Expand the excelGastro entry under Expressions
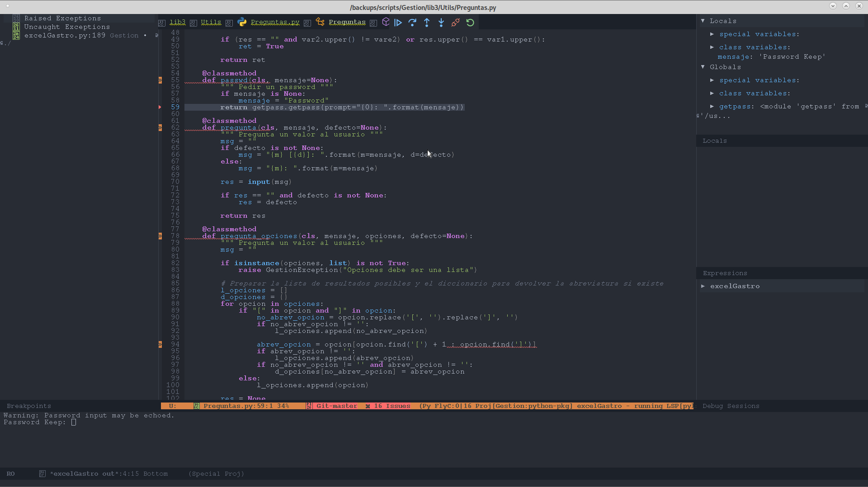Viewport: 868px width, 487px height. (x=704, y=286)
